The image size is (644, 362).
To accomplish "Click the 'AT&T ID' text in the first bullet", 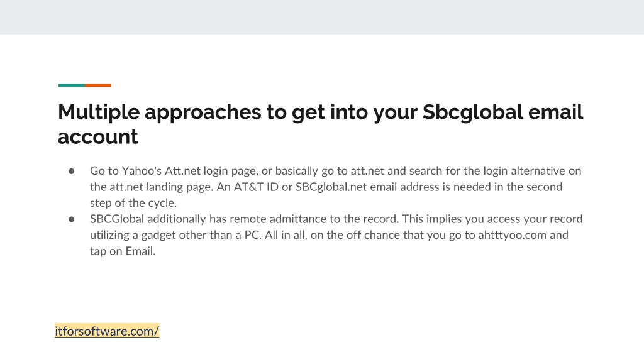I will [x=256, y=187].
